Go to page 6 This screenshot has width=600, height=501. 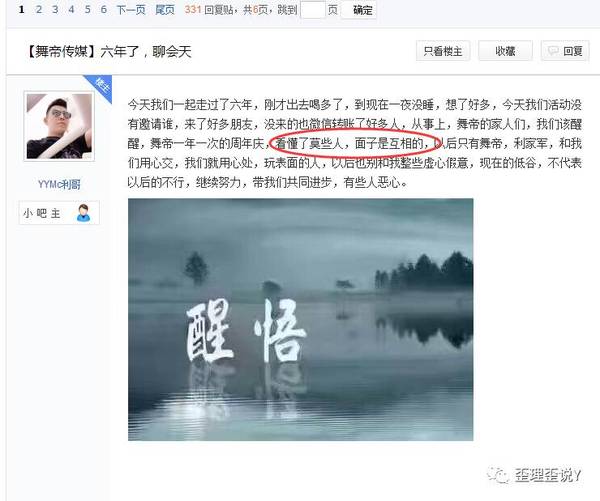pyautogui.click(x=104, y=10)
